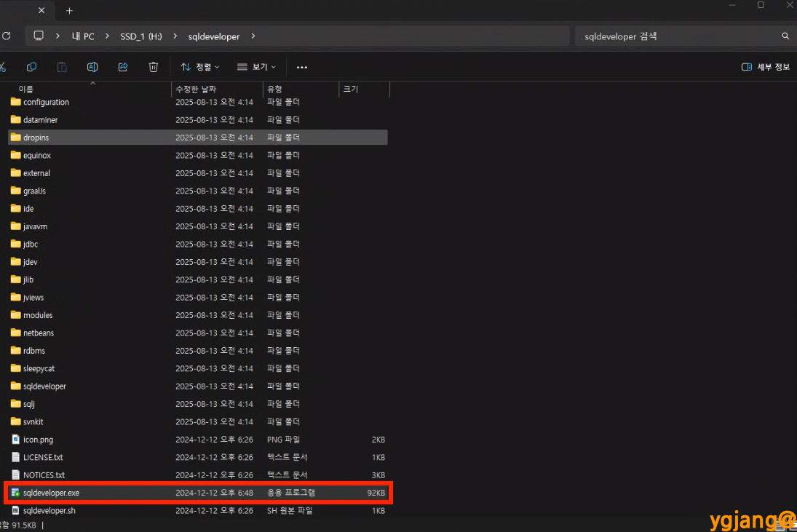Screen dimensions: 797x532
Task: Select the jlib folder icon
Action: tap(16, 279)
